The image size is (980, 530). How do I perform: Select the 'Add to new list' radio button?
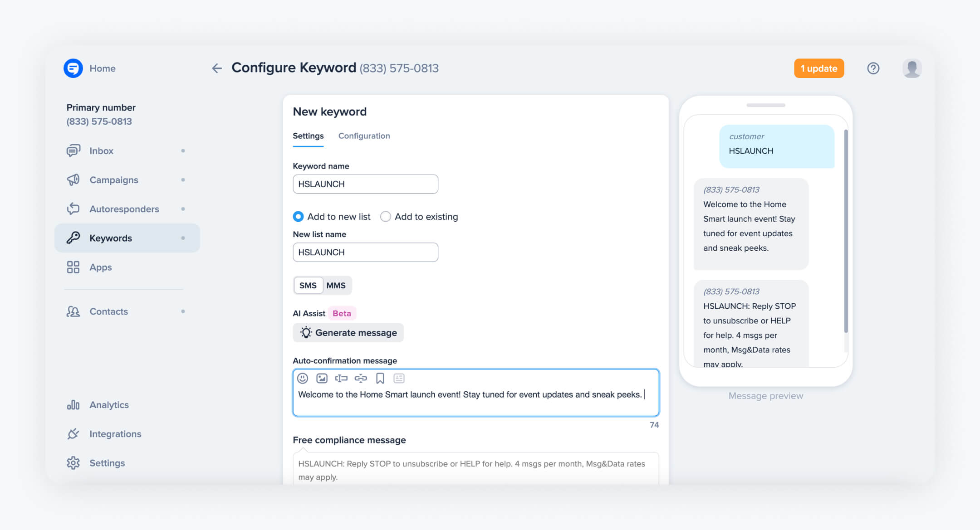point(298,217)
